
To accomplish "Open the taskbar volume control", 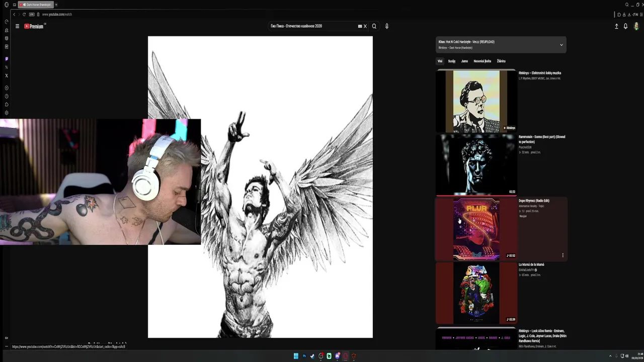I will point(626,356).
